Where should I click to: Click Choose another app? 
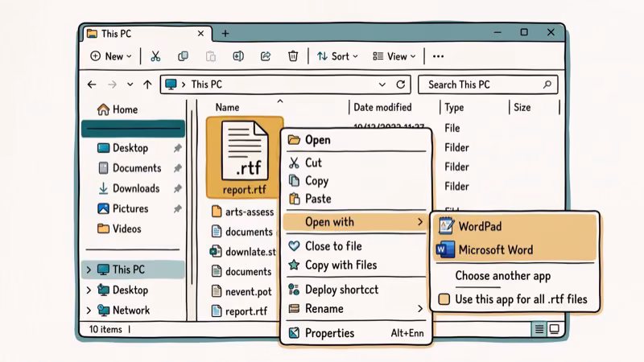coord(502,276)
